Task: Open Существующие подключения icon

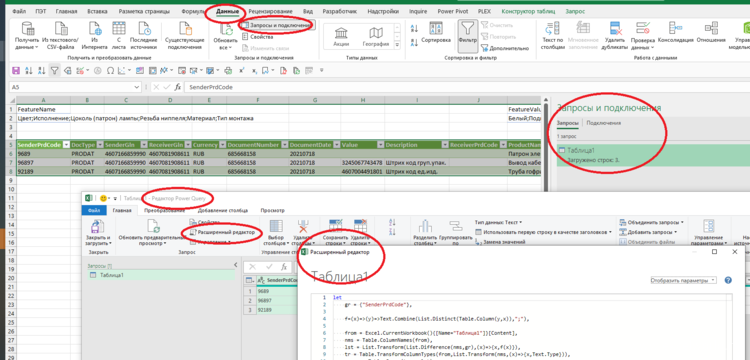Action: coord(185,29)
